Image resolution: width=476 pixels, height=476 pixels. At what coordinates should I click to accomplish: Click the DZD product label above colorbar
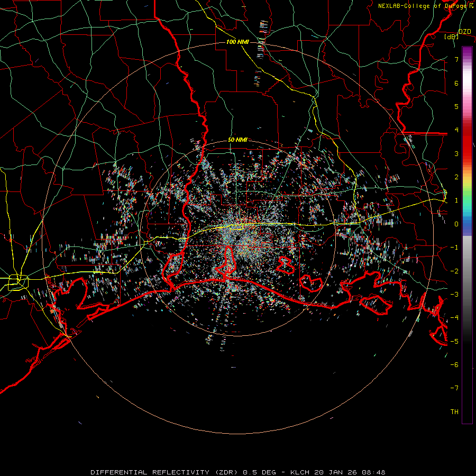click(x=464, y=32)
